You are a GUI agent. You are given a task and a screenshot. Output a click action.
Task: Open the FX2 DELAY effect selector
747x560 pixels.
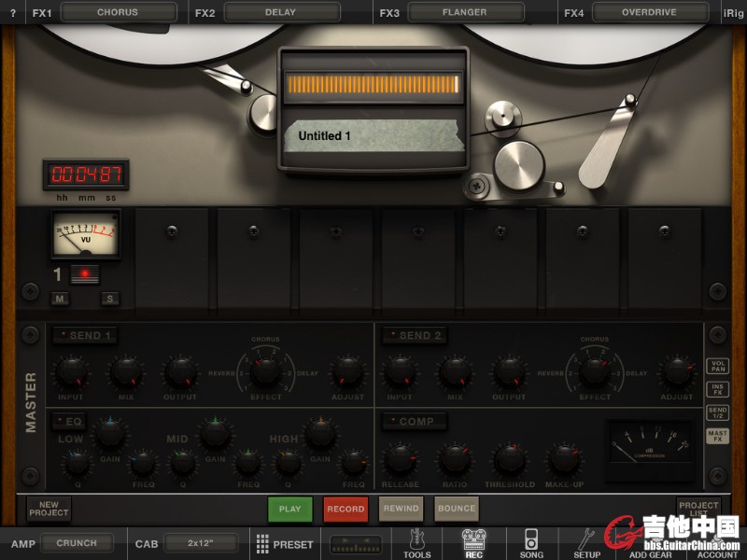coord(281,12)
